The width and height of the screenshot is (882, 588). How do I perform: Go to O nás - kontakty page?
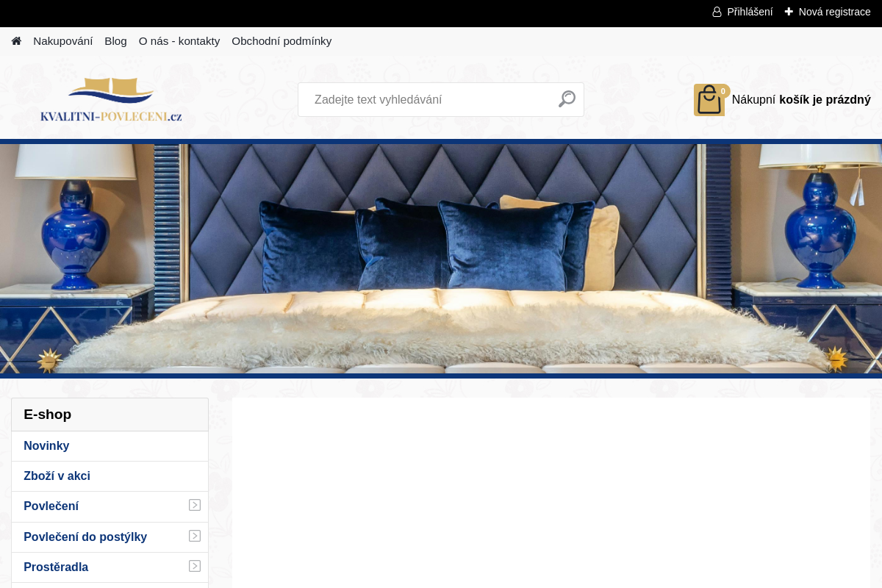[x=179, y=41]
